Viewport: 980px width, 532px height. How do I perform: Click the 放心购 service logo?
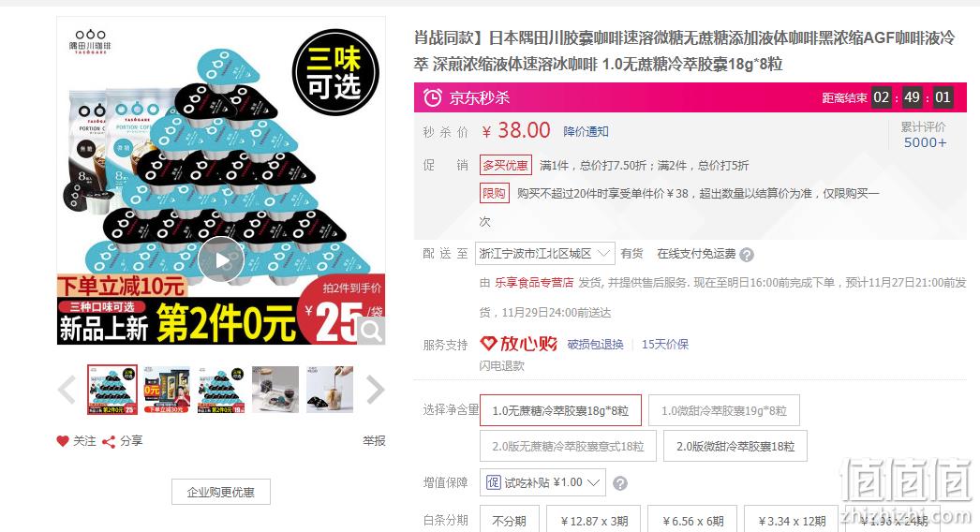coord(519,344)
